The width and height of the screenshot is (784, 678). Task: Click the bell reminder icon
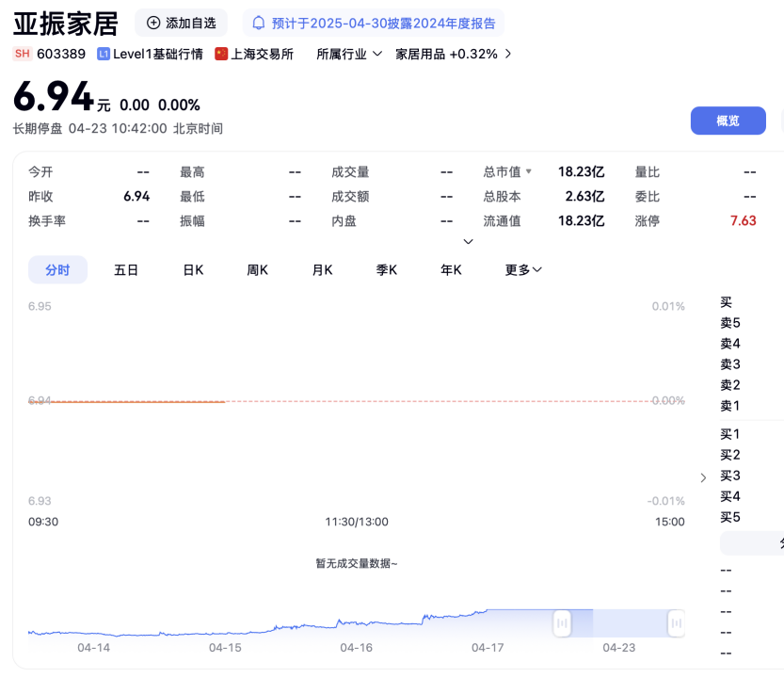click(259, 23)
